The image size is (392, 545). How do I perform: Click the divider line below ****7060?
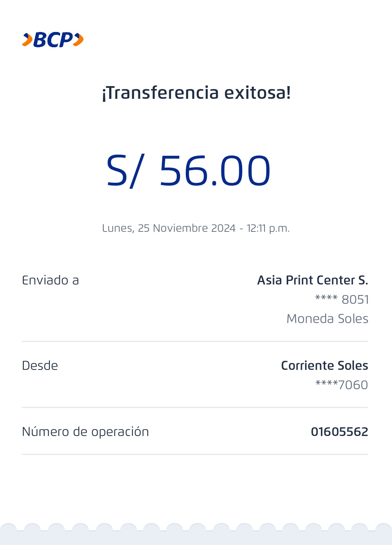[x=195, y=408]
